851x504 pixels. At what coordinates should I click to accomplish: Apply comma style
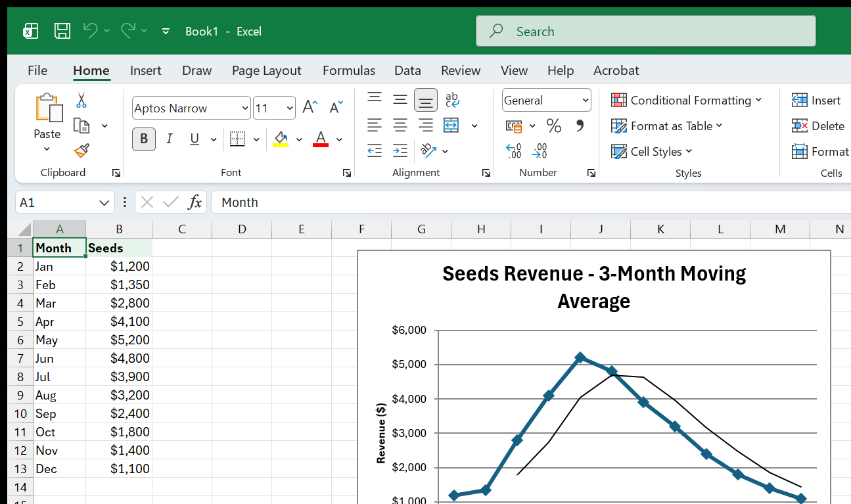580,126
